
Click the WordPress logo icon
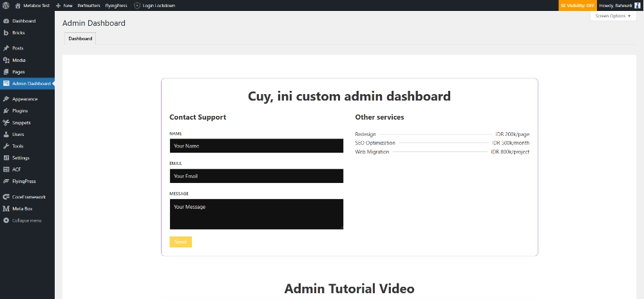point(6,6)
